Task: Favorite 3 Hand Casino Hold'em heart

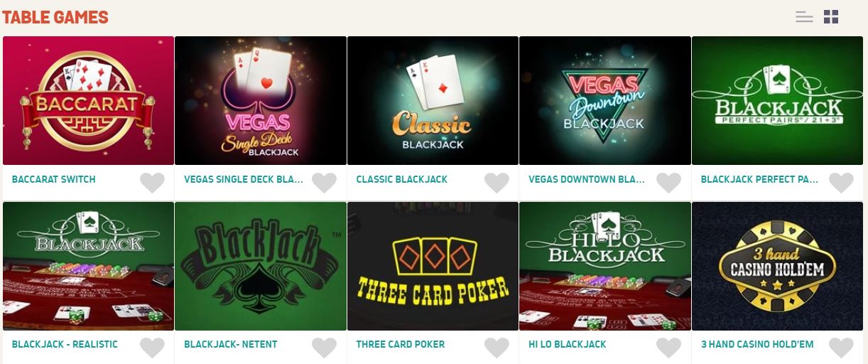Action: [841, 348]
